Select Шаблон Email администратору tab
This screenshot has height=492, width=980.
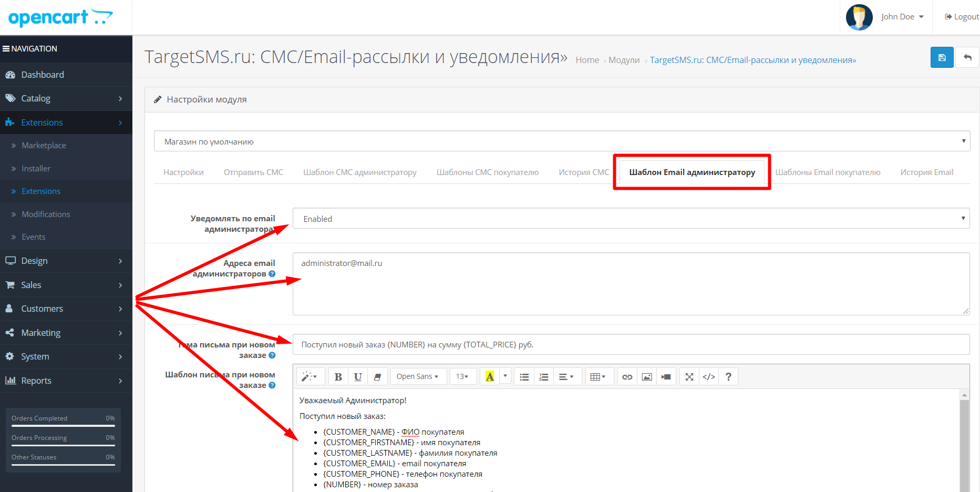pyautogui.click(x=692, y=172)
